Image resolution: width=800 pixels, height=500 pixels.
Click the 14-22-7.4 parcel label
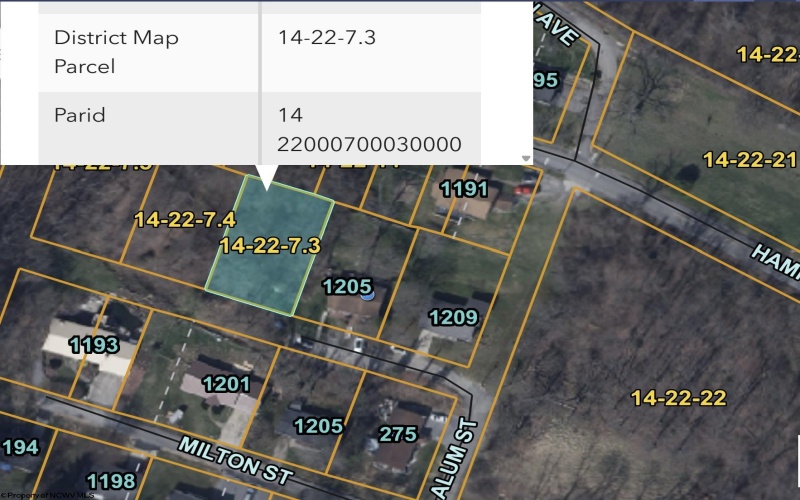(x=185, y=220)
